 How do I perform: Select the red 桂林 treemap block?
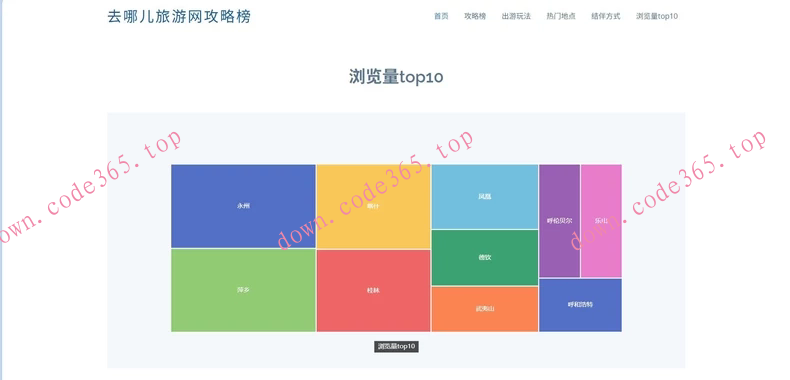(373, 291)
